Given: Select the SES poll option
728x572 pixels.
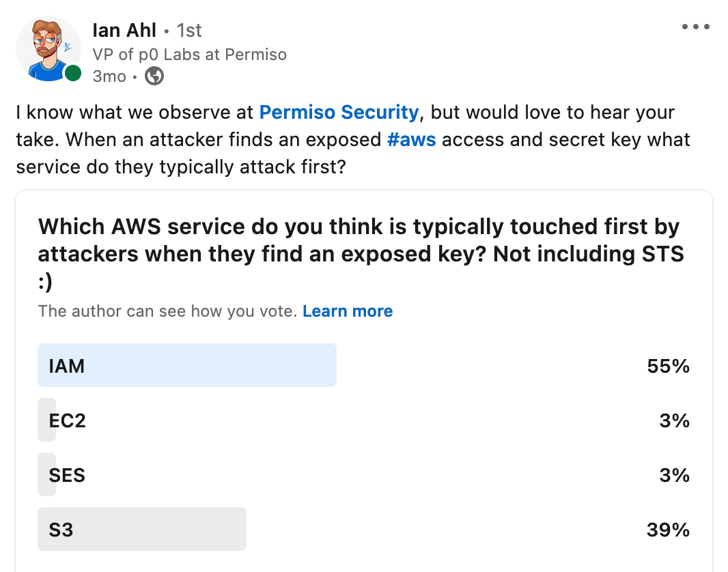Looking at the screenshot, I should (363, 474).
